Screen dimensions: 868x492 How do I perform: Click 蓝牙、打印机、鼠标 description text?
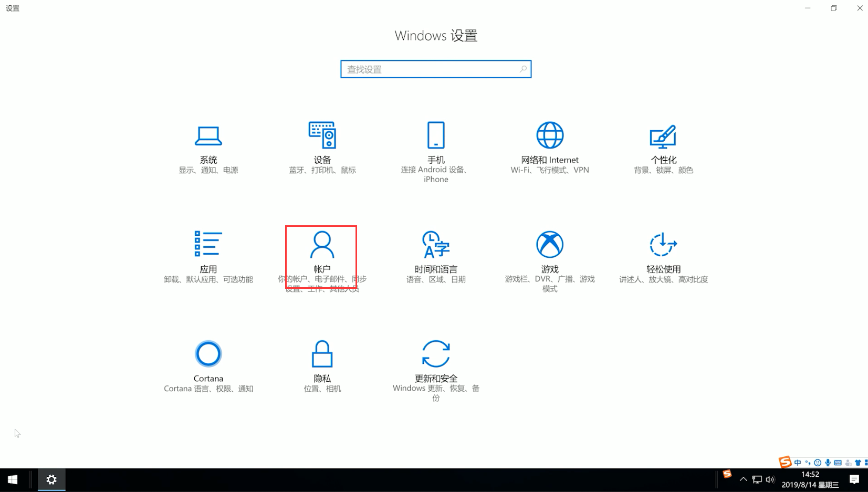point(322,170)
